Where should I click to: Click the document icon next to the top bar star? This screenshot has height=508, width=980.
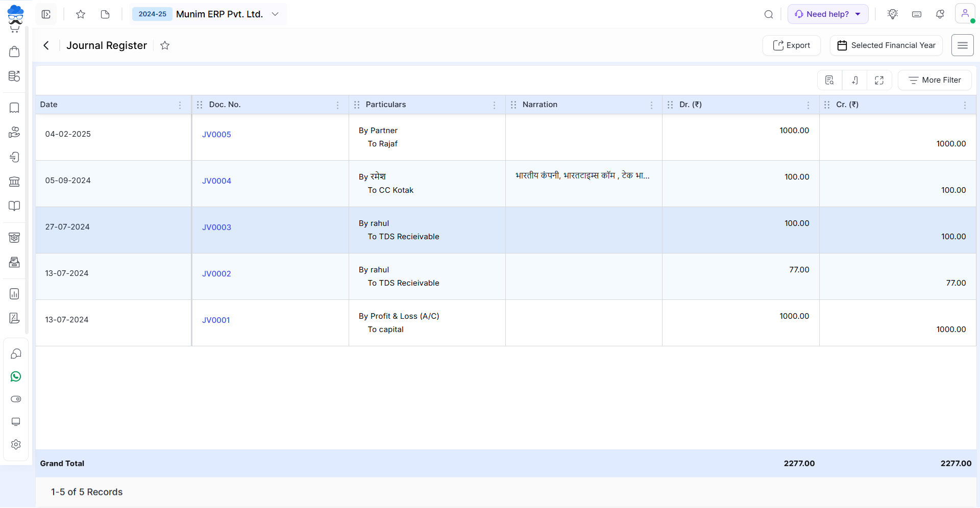[x=105, y=14]
